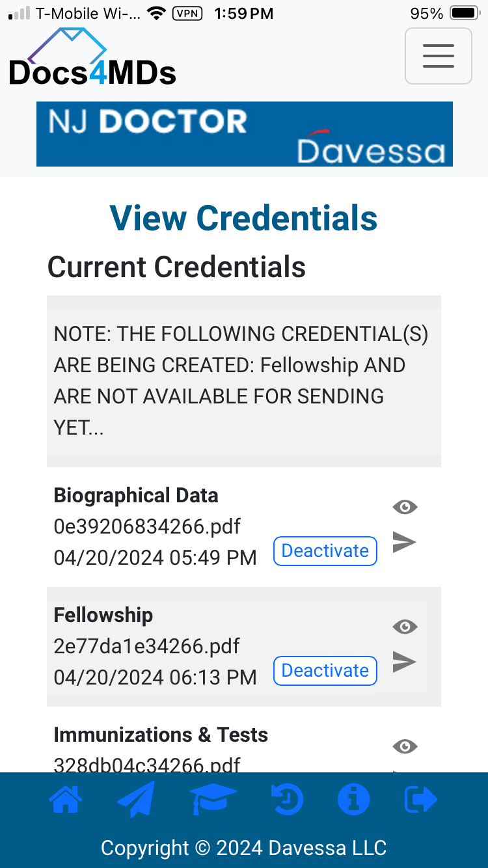
Task: Send the Fellowship credential
Action: 404,662
